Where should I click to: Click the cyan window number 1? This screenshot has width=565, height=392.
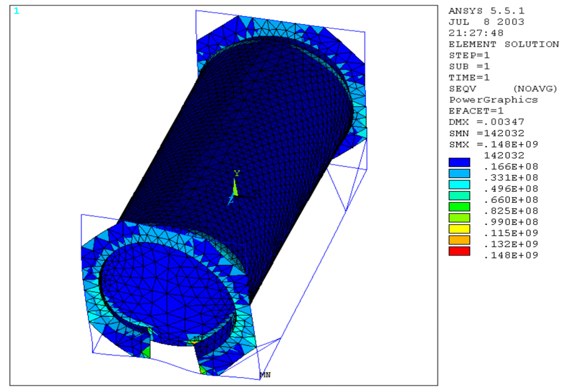(x=16, y=11)
